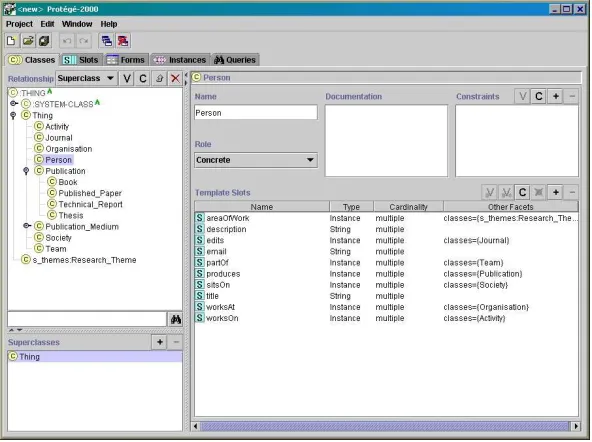Click the red close all windows icon
This screenshot has width=592, height=442.
tap(123, 41)
